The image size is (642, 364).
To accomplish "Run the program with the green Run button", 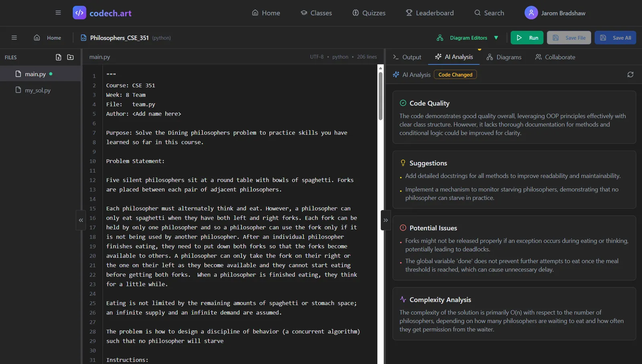I will point(527,38).
